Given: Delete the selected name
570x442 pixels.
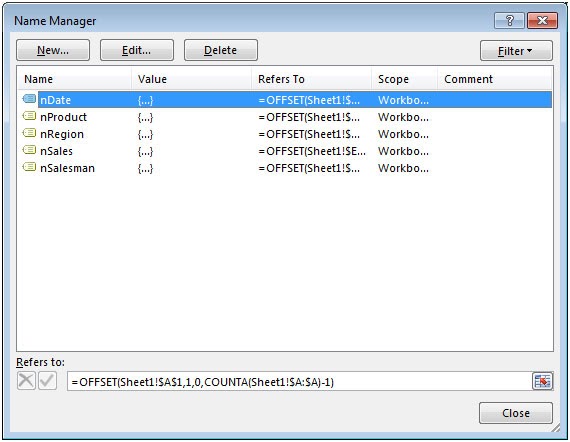Looking at the screenshot, I should (x=221, y=50).
